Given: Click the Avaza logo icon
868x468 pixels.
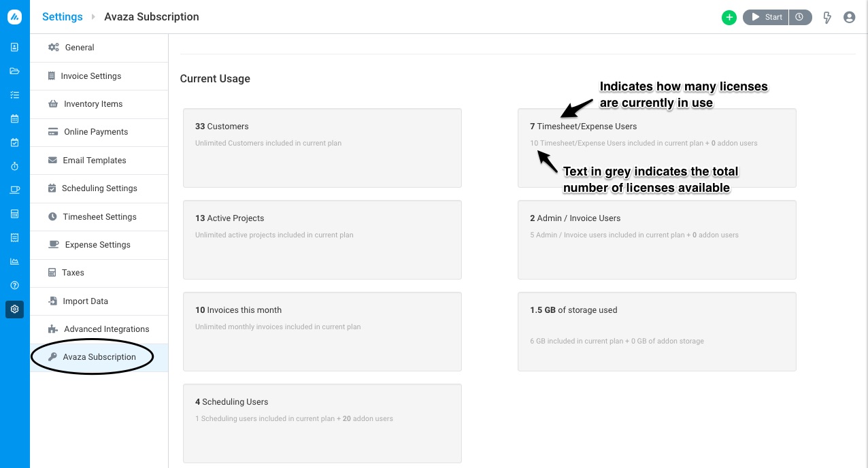Looking at the screenshot, I should (14, 17).
